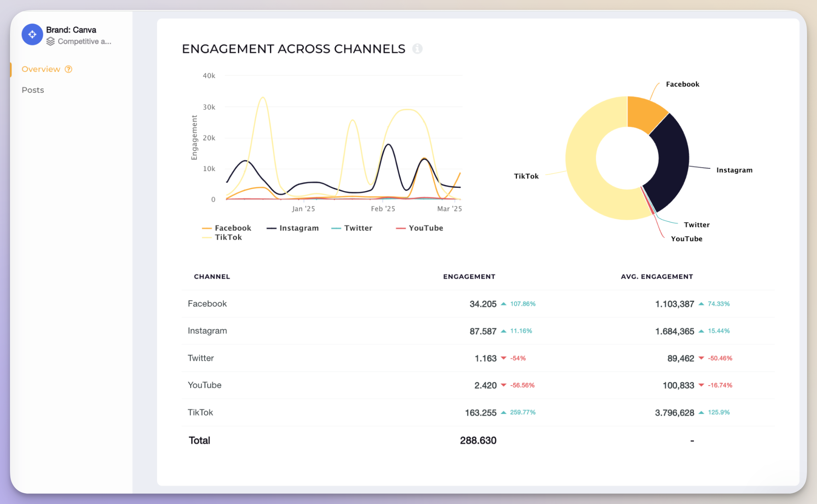The width and height of the screenshot is (817, 504).
Task: Click the 107.86% Facebook change indicator
Action: tap(518, 304)
